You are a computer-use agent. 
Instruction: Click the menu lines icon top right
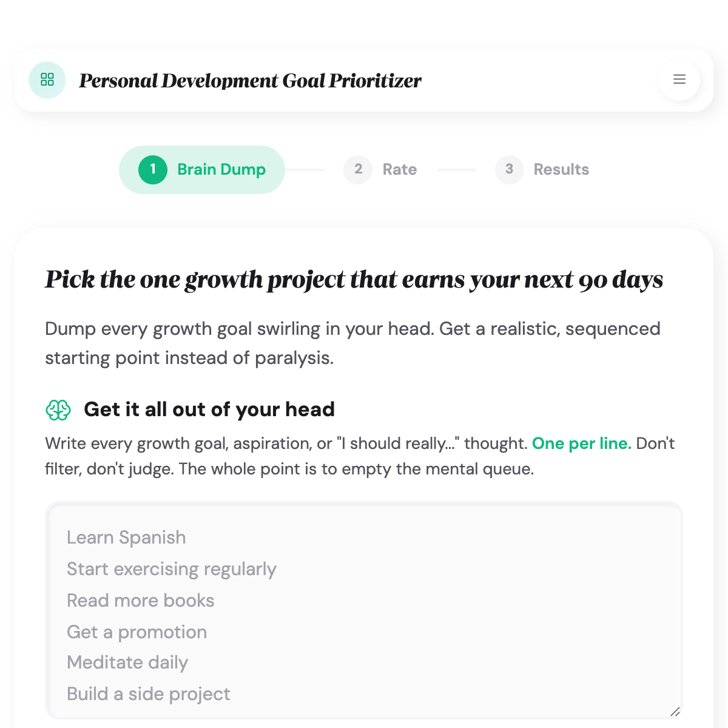point(679,79)
